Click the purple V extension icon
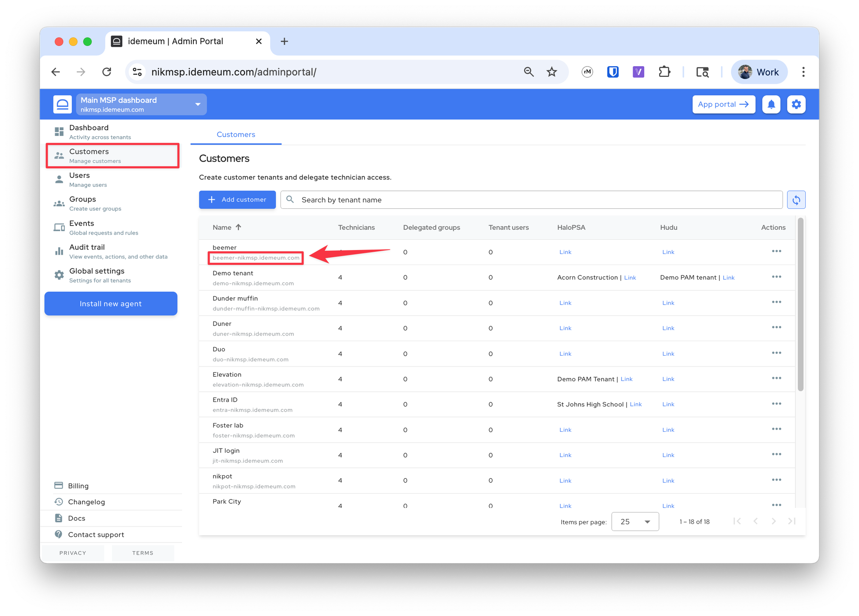This screenshot has width=859, height=616. [x=638, y=72]
